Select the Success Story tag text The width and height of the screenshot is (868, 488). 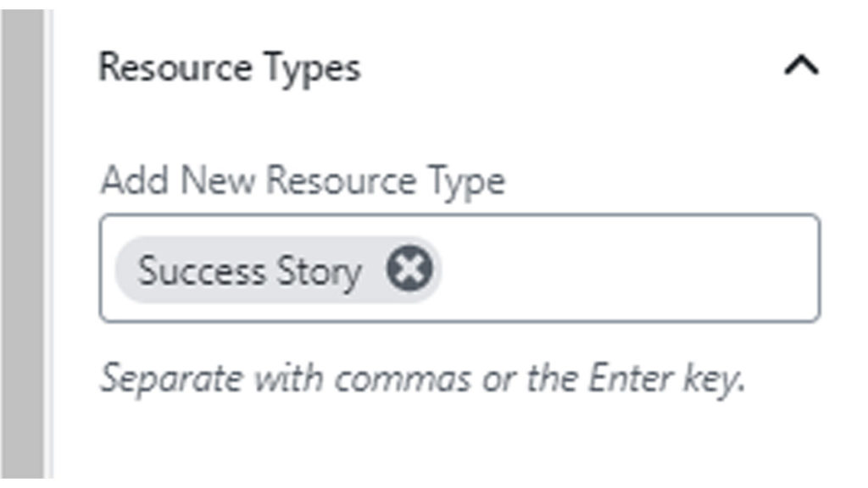(x=249, y=272)
